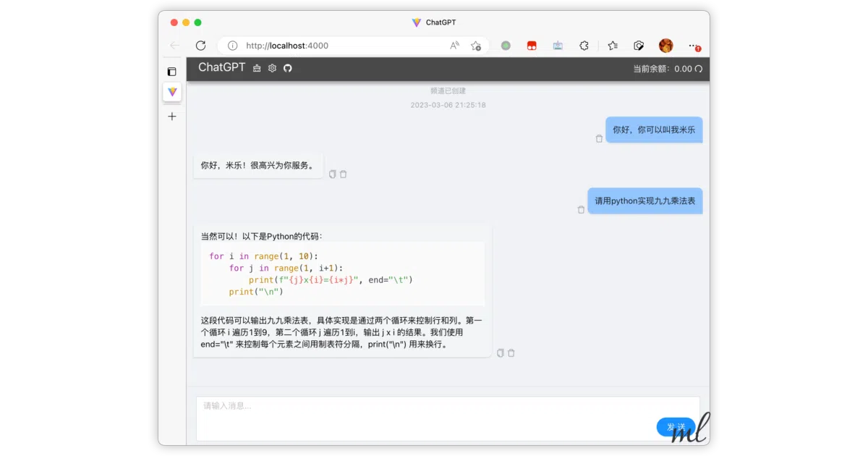
Task: Open the Collections-style toolbar icon beside favorites
Action: (639, 45)
